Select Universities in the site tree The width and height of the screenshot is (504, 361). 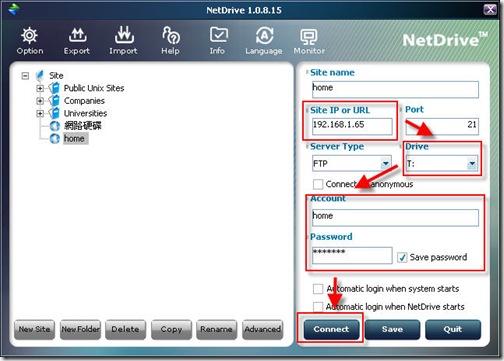point(86,113)
